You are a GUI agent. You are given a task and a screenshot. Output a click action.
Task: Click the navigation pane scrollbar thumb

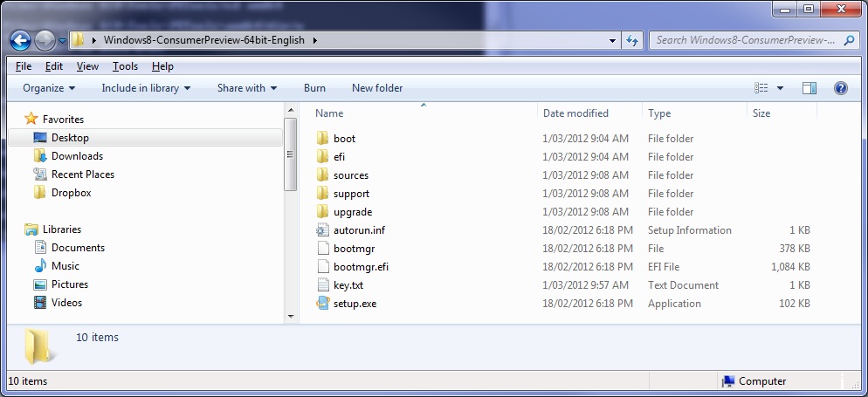point(291,154)
